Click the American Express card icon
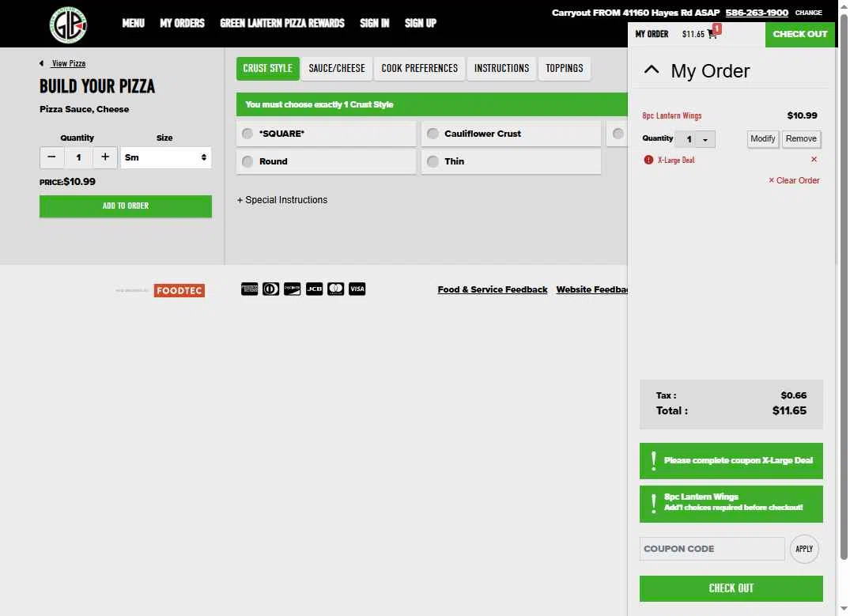Screen dimensions: 850x616 tap(249, 289)
